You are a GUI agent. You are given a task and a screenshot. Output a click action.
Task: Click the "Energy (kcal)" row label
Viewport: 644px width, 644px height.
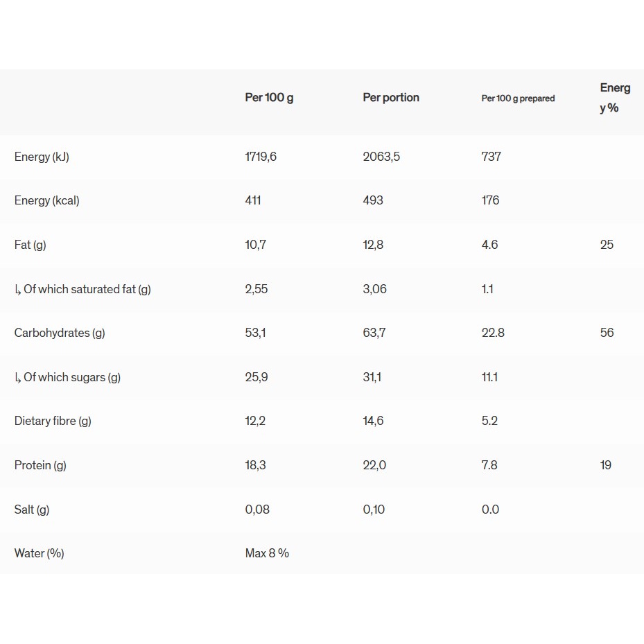click(x=46, y=200)
